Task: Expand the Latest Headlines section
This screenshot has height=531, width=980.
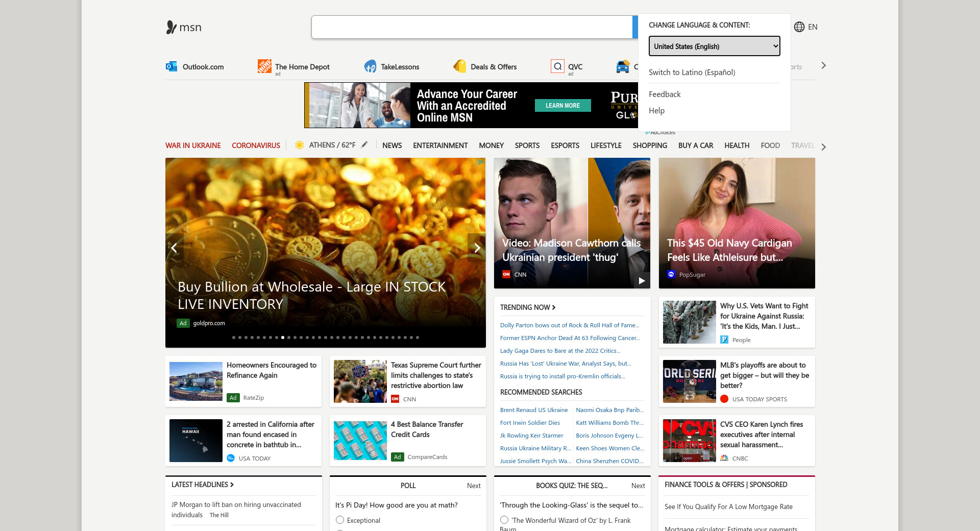Action: tap(203, 485)
